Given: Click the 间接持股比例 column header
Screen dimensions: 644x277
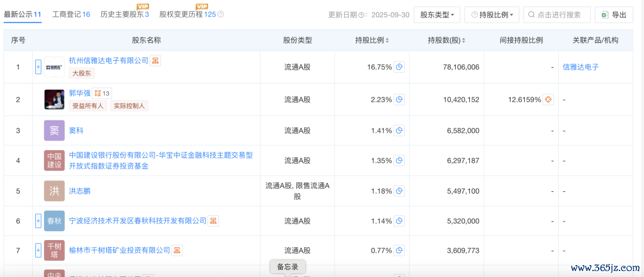Looking at the screenshot, I should 521,41.
